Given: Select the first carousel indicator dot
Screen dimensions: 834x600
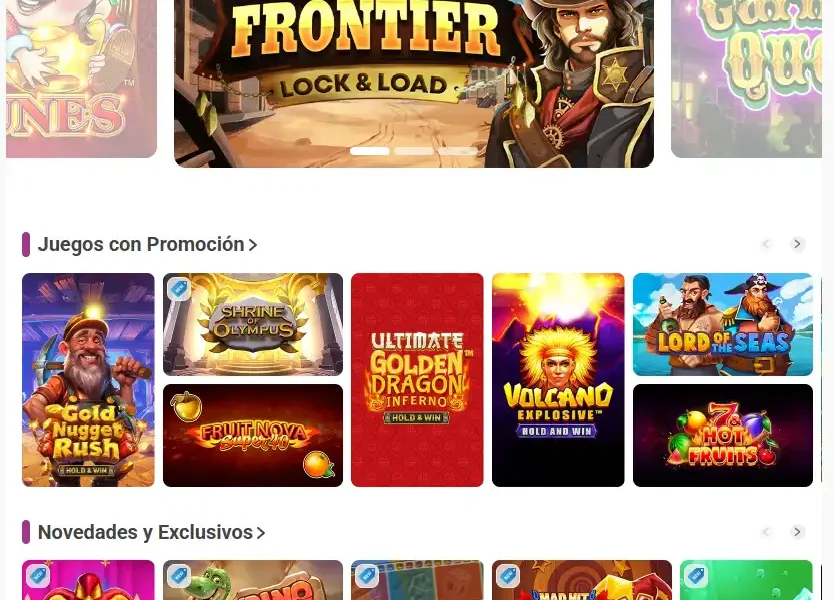Looking at the screenshot, I should 370,151.
